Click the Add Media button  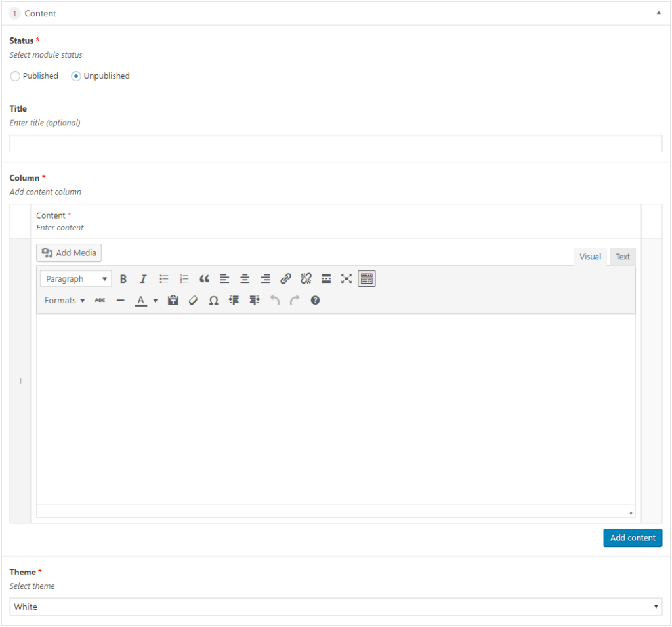[69, 253]
